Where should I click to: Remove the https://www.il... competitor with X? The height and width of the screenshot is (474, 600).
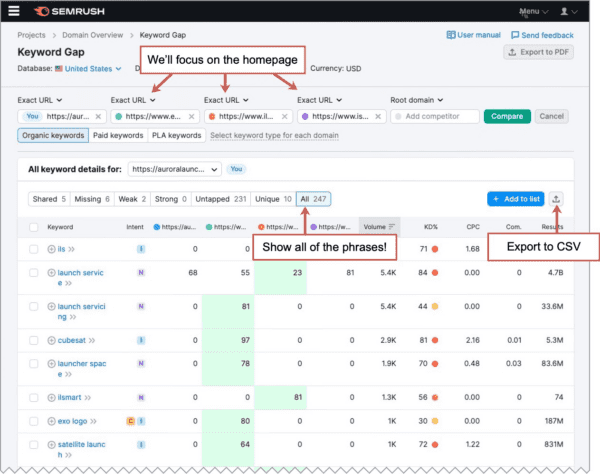click(x=285, y=116)
